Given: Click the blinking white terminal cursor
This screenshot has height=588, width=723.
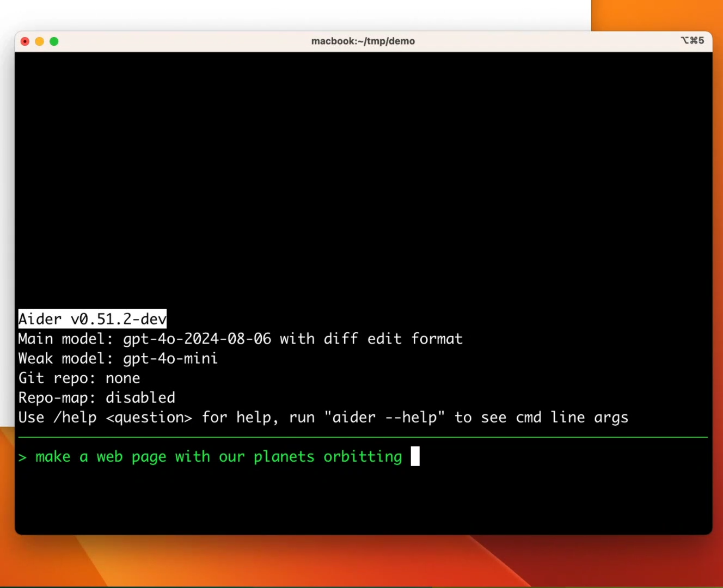Looking at the screenshot, I should click(x=415, y=457).
